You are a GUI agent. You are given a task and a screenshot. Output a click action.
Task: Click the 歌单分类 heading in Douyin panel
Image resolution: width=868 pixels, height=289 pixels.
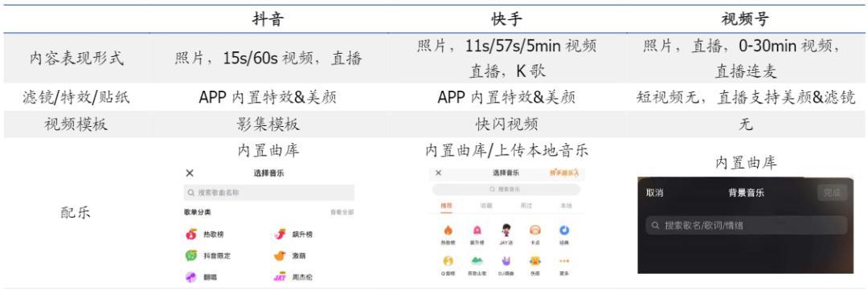pos(198,212)
